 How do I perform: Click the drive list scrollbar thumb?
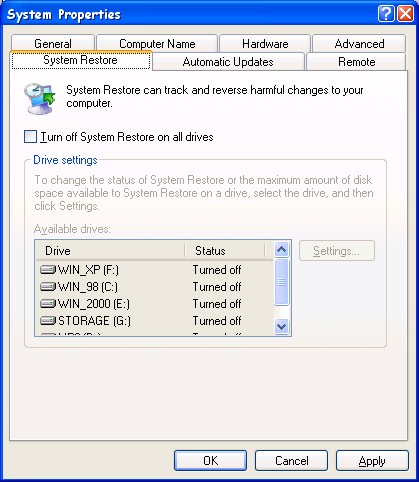[x=282, y=282]
